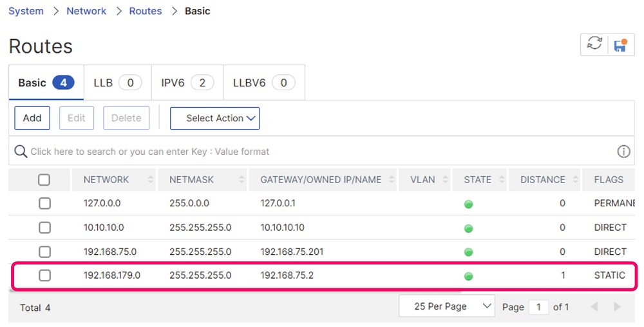
Task: Switch to the LLB tab
Action: click(x=117, y=83)
